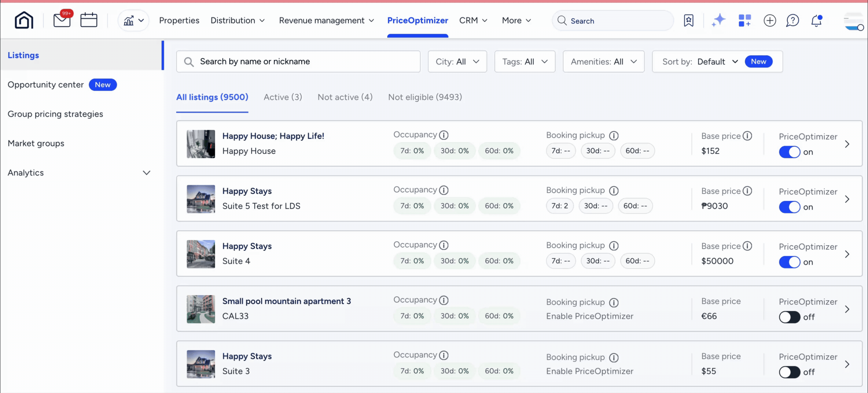Screen dimensions: 868x393
Task: Click the plus circle create icon
Action: [770, 20]
